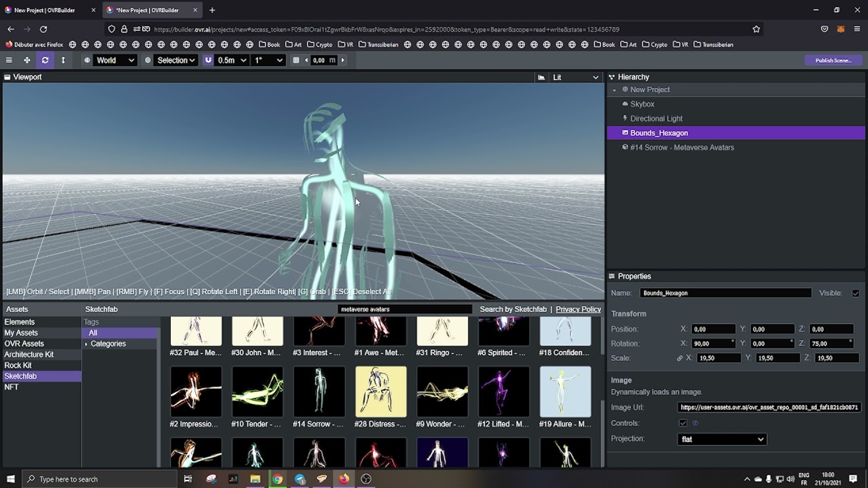Screen dimensions: 868x488
Task: Open Firefox from the Windows taskbar
Action: point(344,479)
